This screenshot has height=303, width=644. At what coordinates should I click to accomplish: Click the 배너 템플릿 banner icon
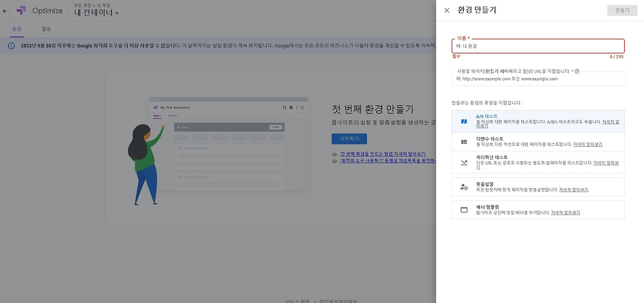pyautogui.click(x=464, y=210)
